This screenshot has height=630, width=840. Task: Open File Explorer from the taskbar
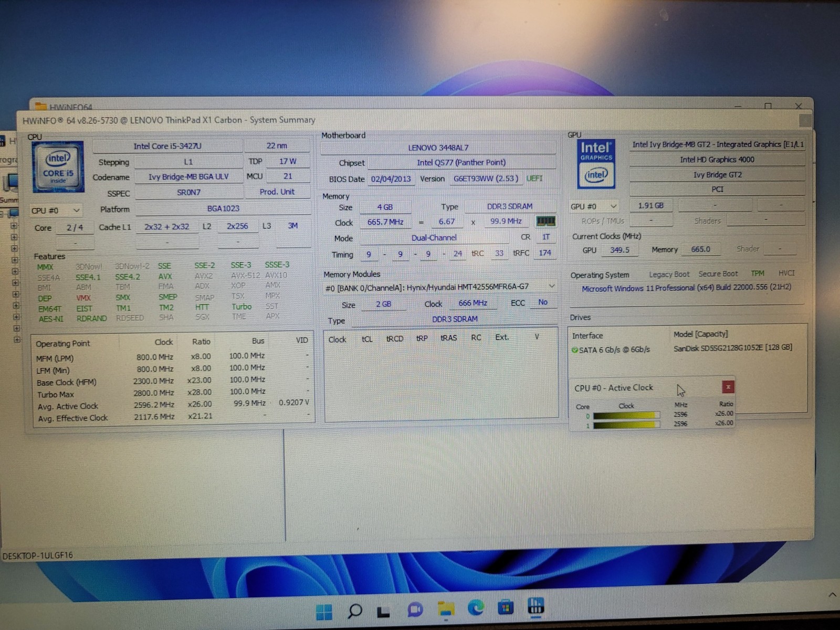coord(446,609)
